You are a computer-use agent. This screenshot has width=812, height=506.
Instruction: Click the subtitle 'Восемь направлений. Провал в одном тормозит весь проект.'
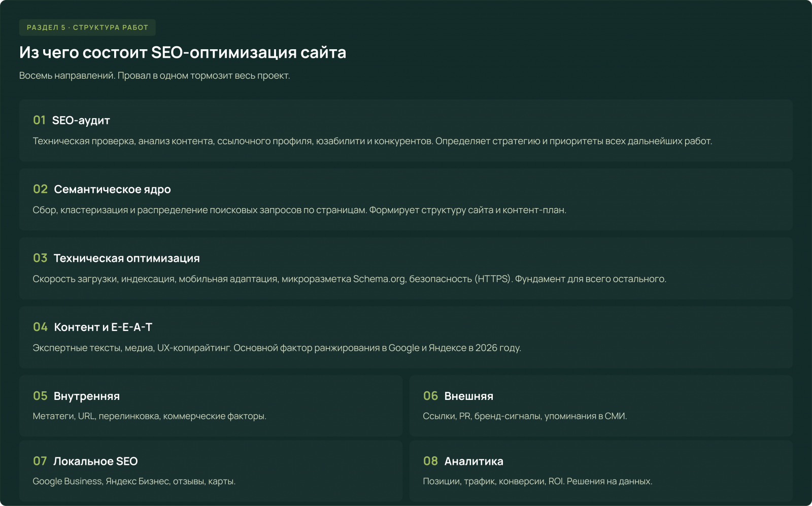coord(155,76)
